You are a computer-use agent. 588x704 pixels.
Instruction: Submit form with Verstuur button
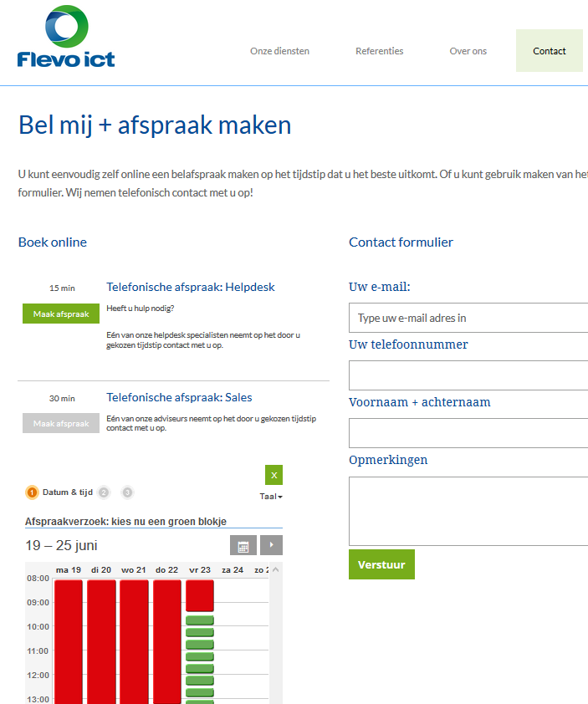tap(381, 564)
